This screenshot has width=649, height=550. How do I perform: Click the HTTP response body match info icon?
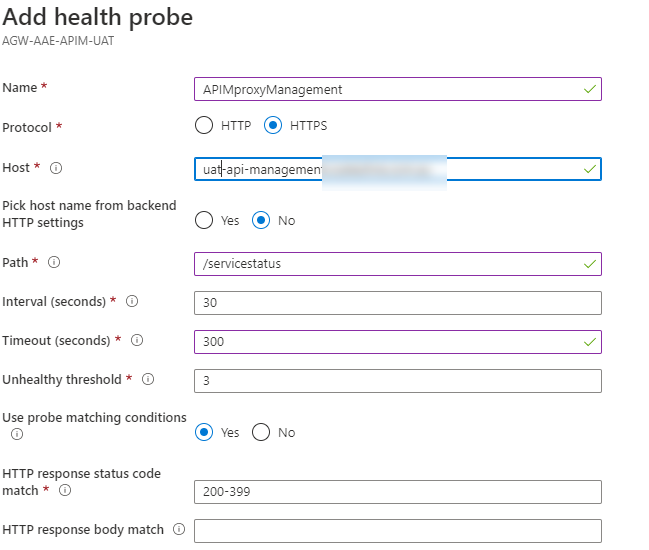point(180,529)
